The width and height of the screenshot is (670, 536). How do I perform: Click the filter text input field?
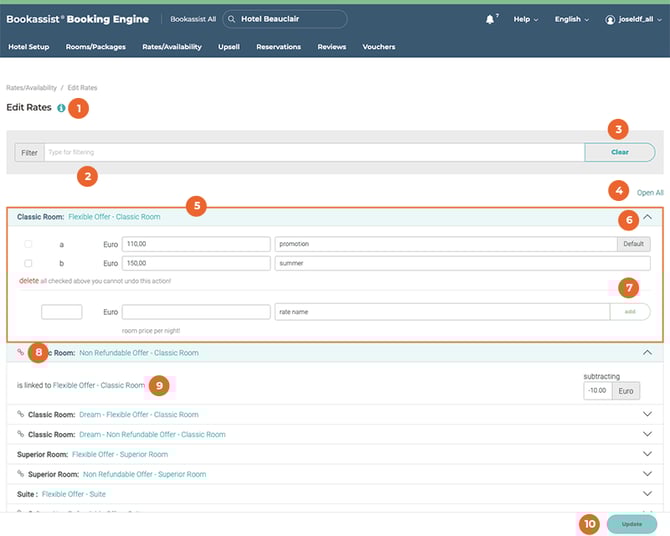click(313, 152)
